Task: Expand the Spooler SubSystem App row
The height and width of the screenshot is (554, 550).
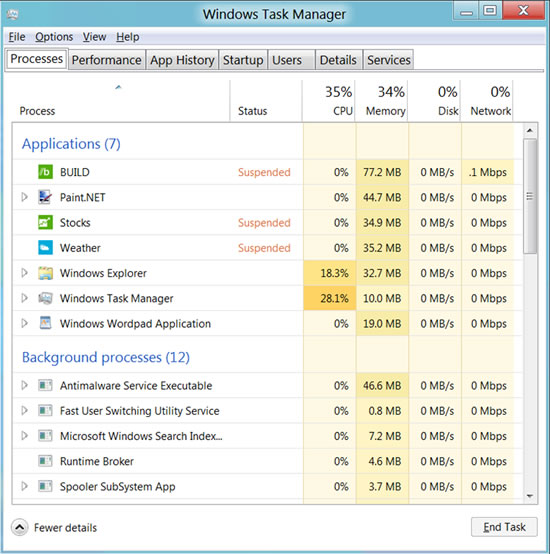Action: tap(24, 486)
